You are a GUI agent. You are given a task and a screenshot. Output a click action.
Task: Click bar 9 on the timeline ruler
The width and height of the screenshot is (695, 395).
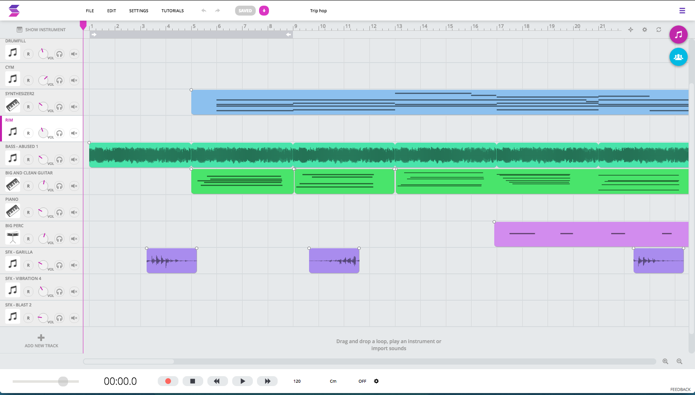pyautogui.click(x=296, y=27)
